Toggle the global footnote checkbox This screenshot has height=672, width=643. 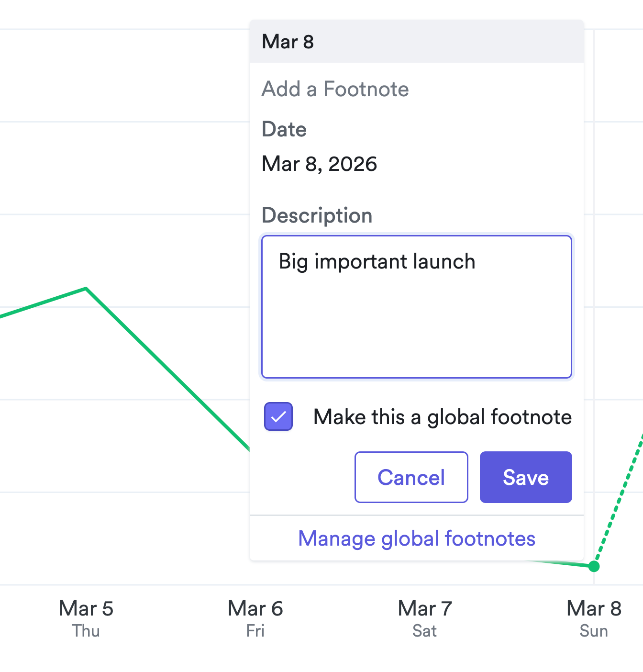(278, 416)
